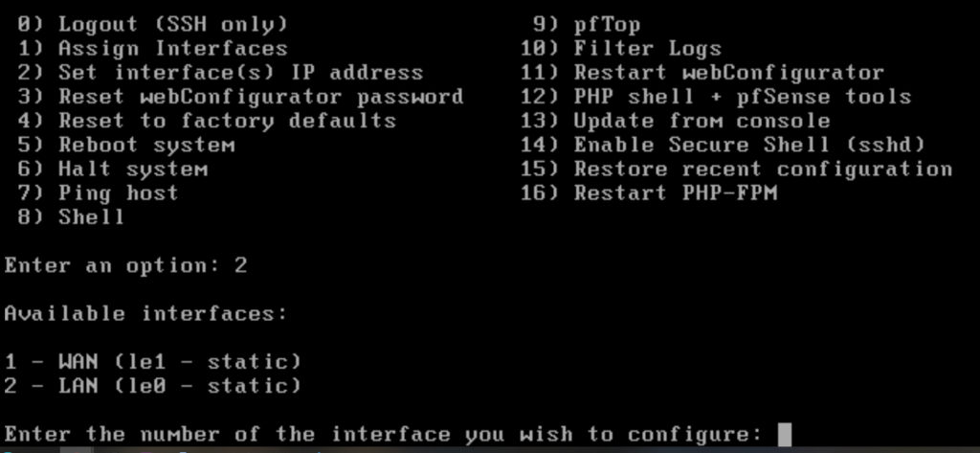This screenshot has height=453, width=980.
Task: Select the Ping host entry
Action: pyautogui.click(x=99, y=193)
